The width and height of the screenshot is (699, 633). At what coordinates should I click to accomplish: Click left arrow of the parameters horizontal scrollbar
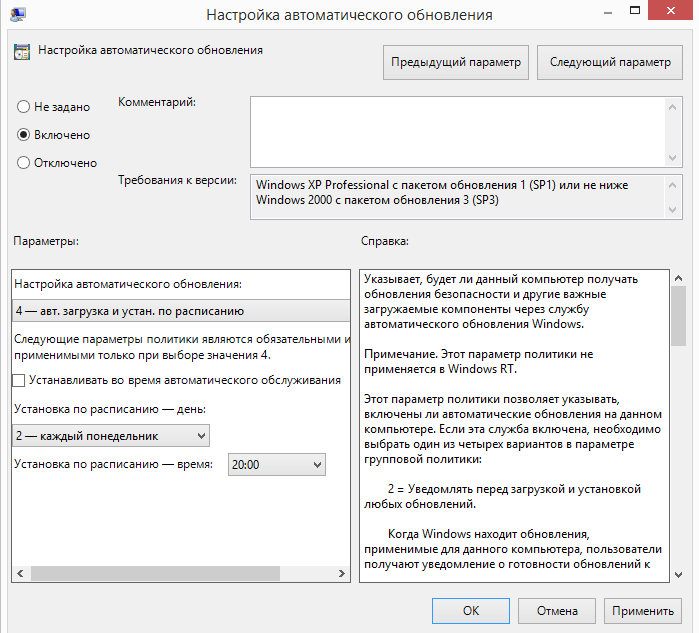coord(17,575)
